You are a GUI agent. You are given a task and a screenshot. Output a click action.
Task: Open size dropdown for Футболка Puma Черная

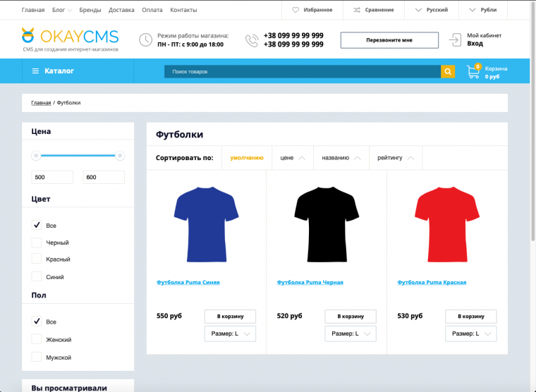(x=351, y=334)
